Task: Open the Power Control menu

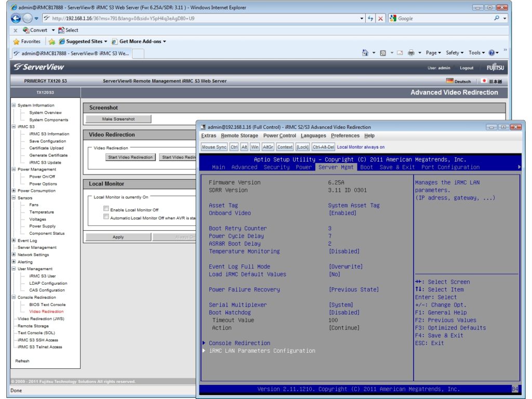Action: click(280, 136)
